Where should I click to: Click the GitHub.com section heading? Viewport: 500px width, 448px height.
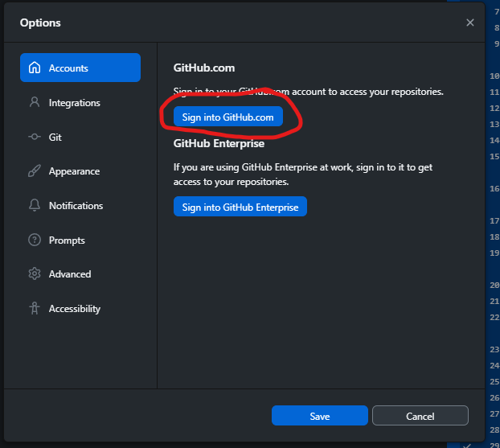coord(204,68)
